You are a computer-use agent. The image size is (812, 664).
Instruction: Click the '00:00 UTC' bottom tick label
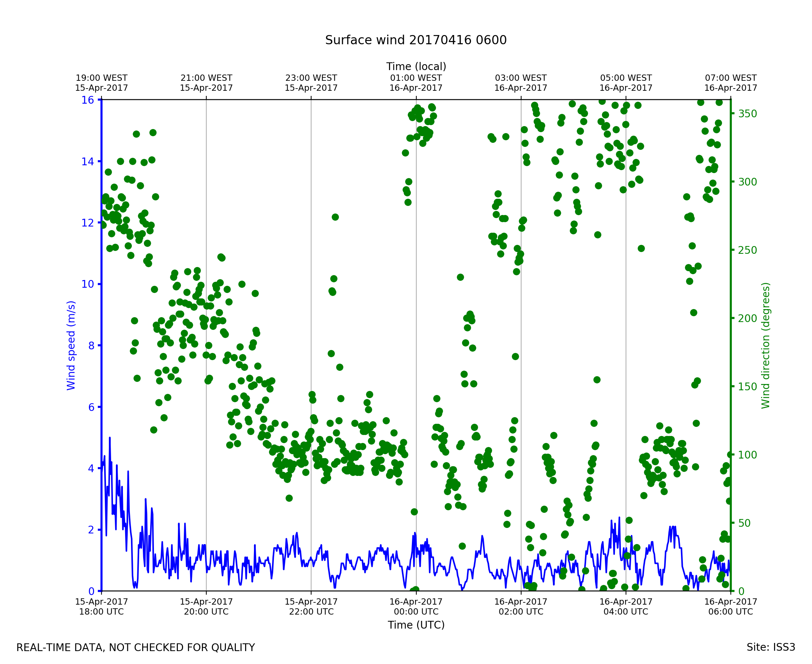[416, 612]
